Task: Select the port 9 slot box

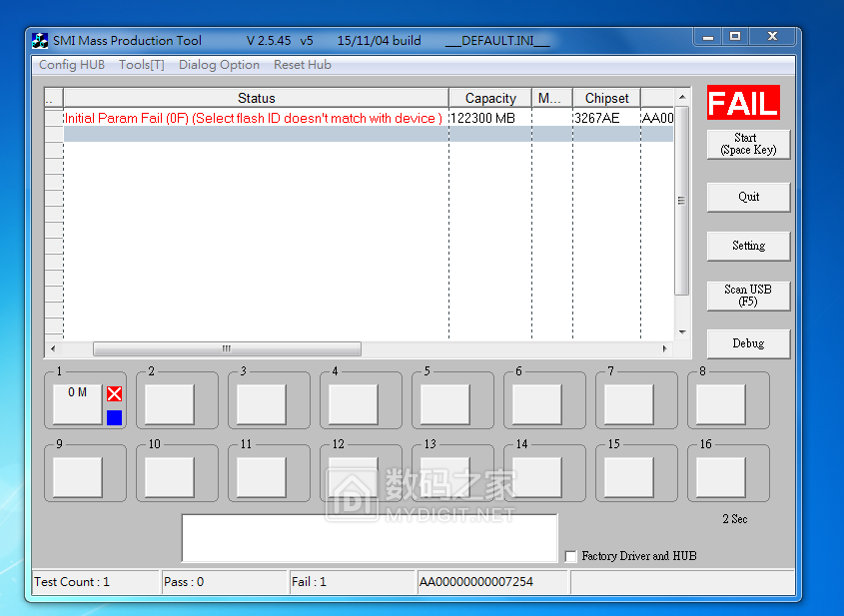Action: [77, 476]
